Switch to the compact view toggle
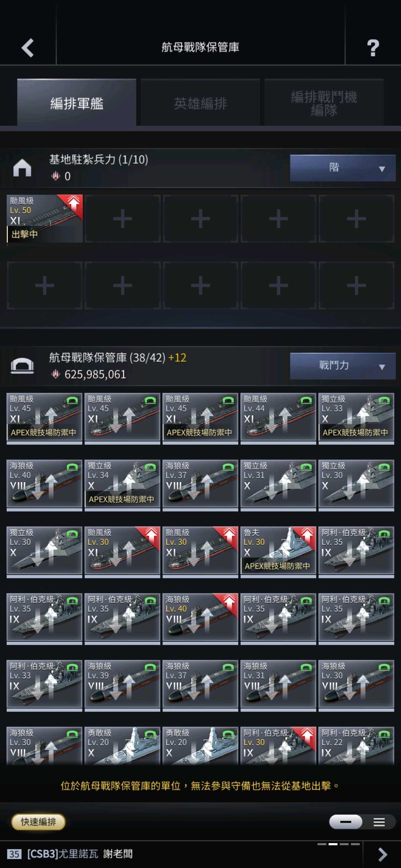This screenshot has width=401, height=868. pyautogui.click(x=346, y=822)
